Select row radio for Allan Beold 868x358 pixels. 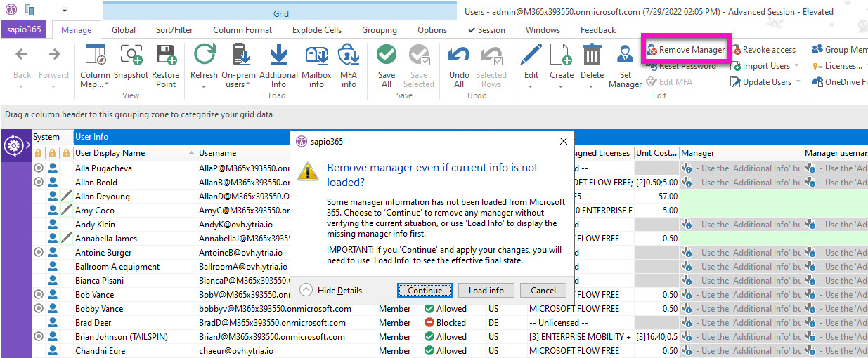point(39,183)
